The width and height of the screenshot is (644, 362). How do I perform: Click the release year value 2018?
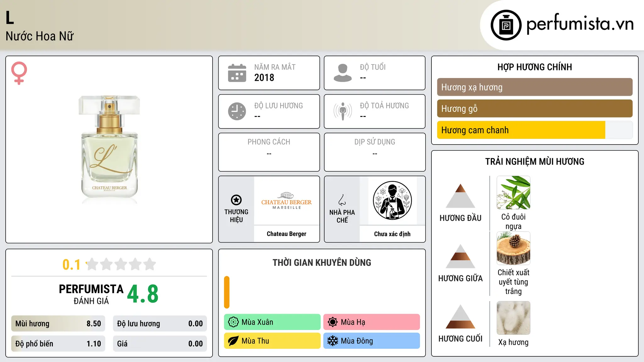point(264,78)
